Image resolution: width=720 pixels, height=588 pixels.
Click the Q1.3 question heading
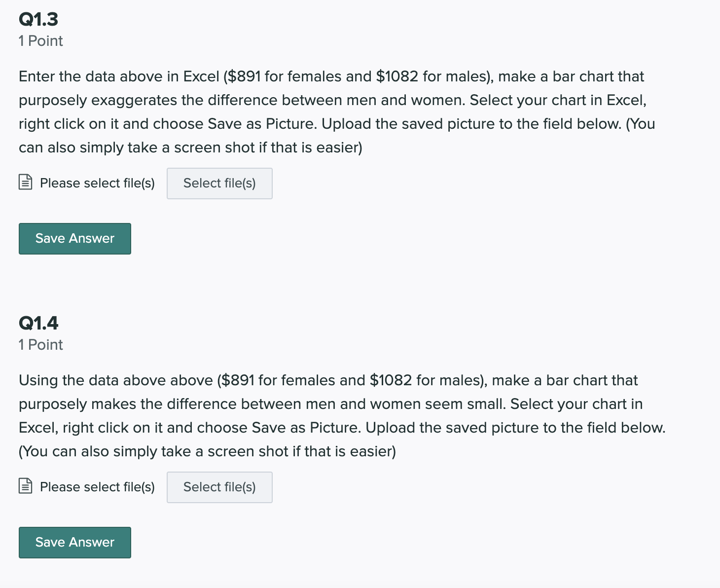38,19
